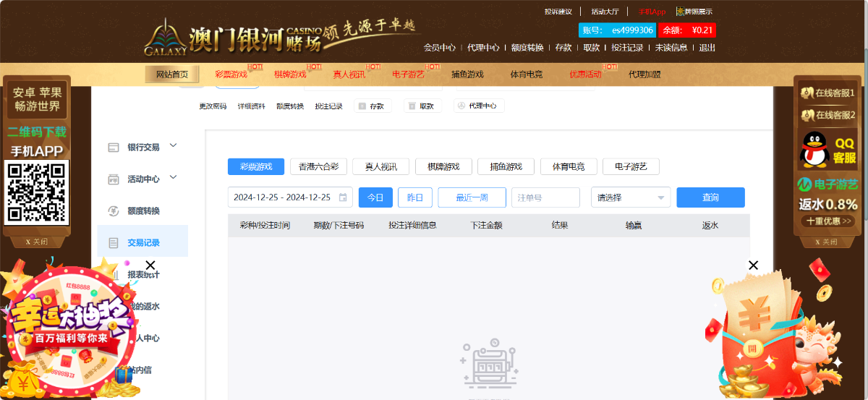The width and height of the screenshot is (868, 400).
Task: Click the 退出 logout link
Action: (x=707, y=48)
